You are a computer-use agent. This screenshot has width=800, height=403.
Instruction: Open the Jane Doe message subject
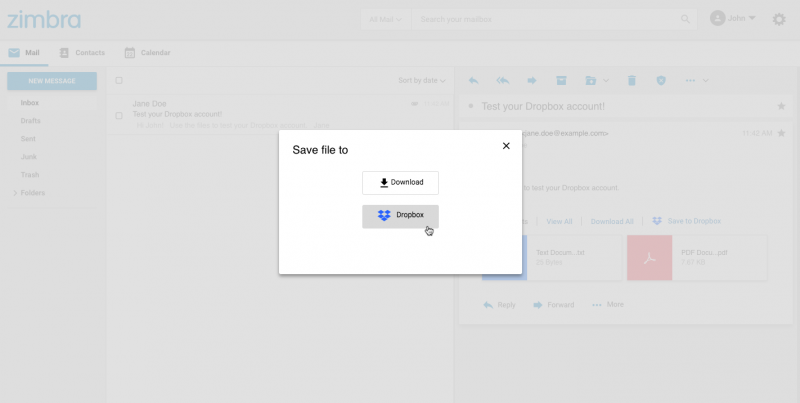(x=177, y=114)
